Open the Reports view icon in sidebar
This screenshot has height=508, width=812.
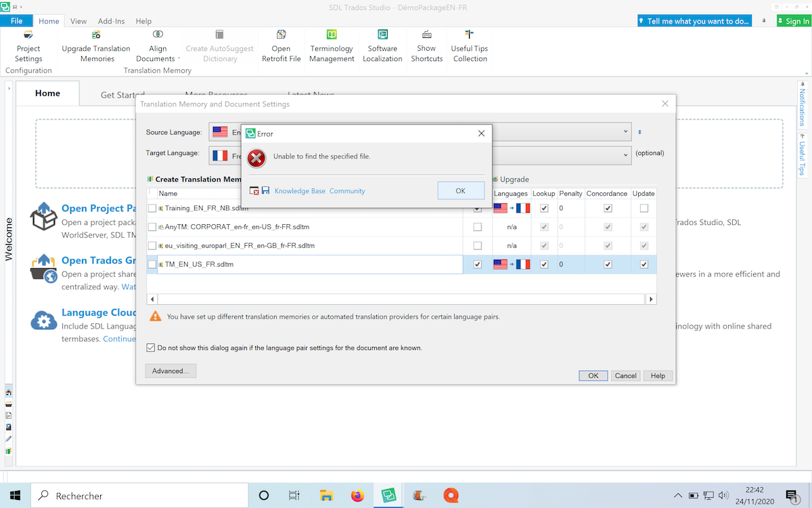8,427
